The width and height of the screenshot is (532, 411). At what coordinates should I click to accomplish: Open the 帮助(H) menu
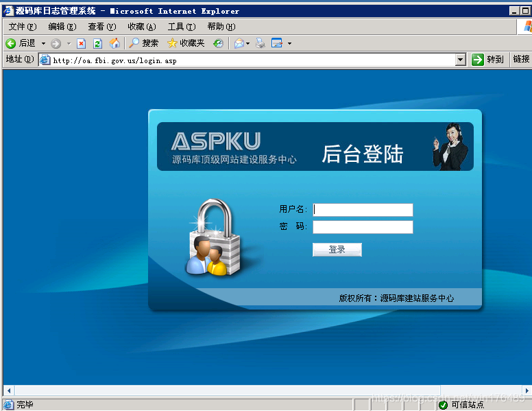(221, 27)
